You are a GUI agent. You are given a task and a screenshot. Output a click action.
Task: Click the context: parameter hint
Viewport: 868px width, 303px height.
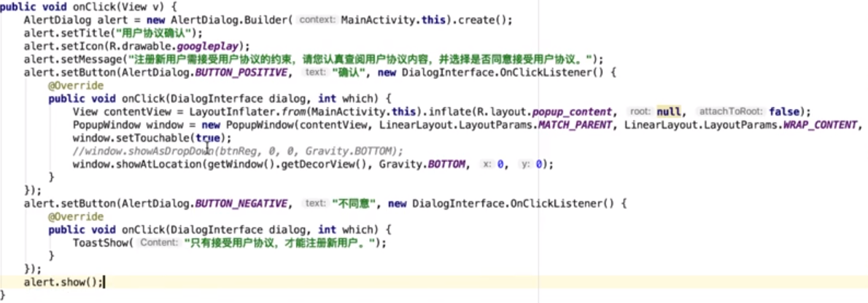[317, 20]
